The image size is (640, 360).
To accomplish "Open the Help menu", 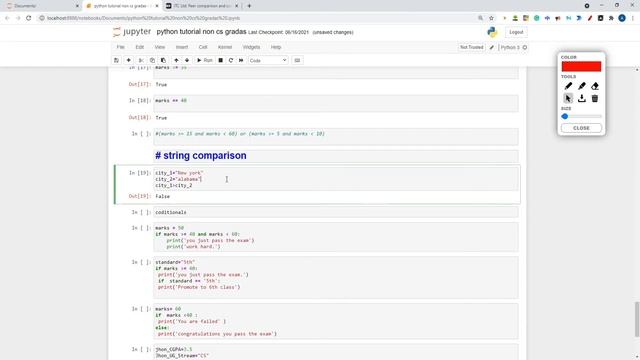I will pos(276,47).
